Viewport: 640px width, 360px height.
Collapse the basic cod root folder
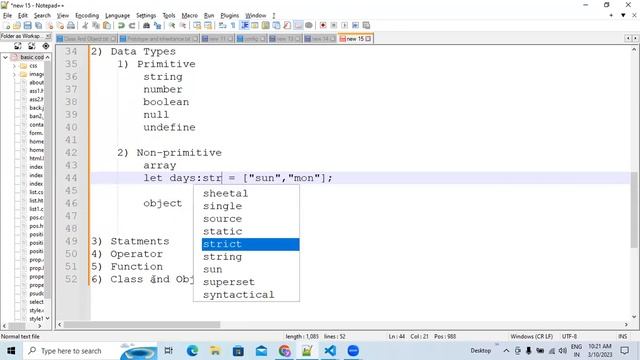tap(5, 57)
